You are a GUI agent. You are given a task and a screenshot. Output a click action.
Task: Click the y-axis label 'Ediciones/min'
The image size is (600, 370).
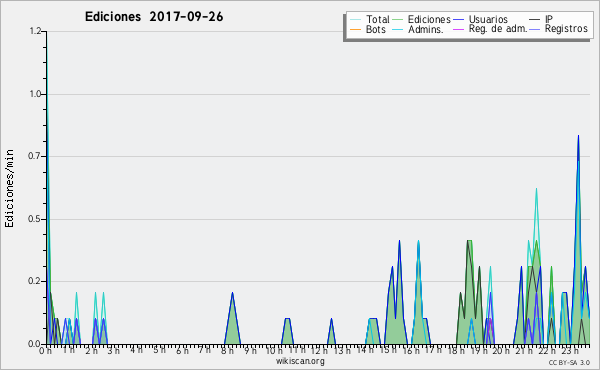(9, 189)
